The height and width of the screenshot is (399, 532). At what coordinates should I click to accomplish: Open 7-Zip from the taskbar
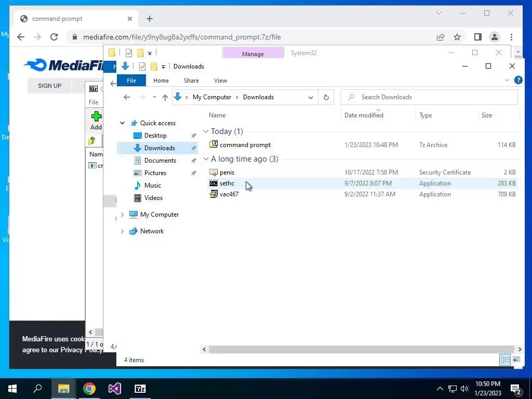tap(140, 389)
